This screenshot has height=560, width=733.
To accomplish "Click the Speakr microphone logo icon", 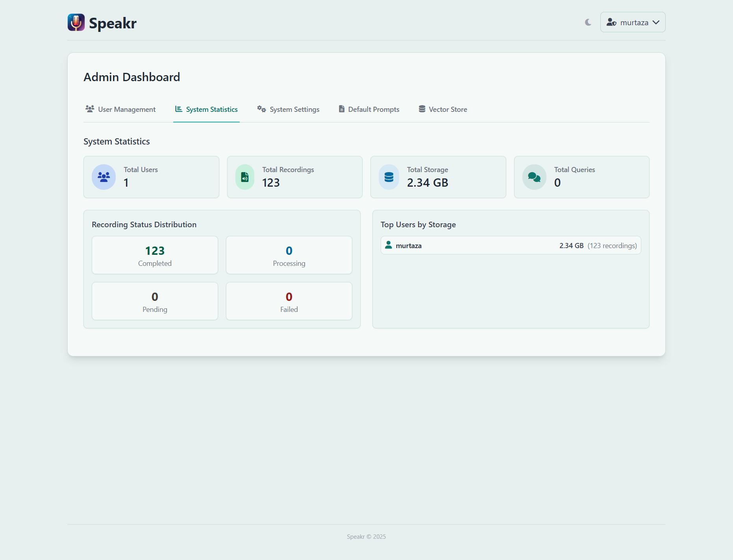I will 76,22.
